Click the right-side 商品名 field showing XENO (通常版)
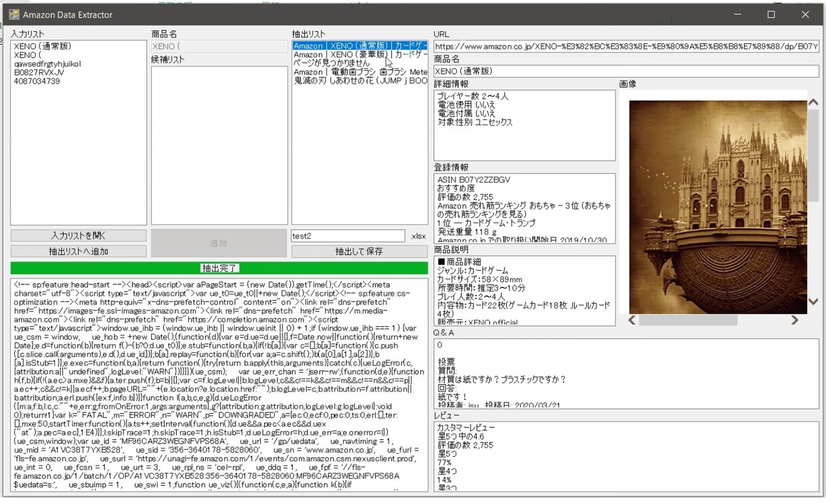The height and width of the screenshot is (504, 826). click(626, 71)
